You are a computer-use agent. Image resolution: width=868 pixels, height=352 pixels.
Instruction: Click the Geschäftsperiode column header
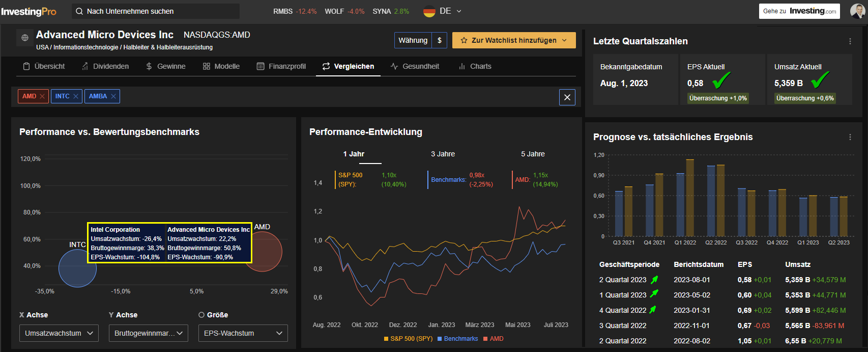(629, 264)
